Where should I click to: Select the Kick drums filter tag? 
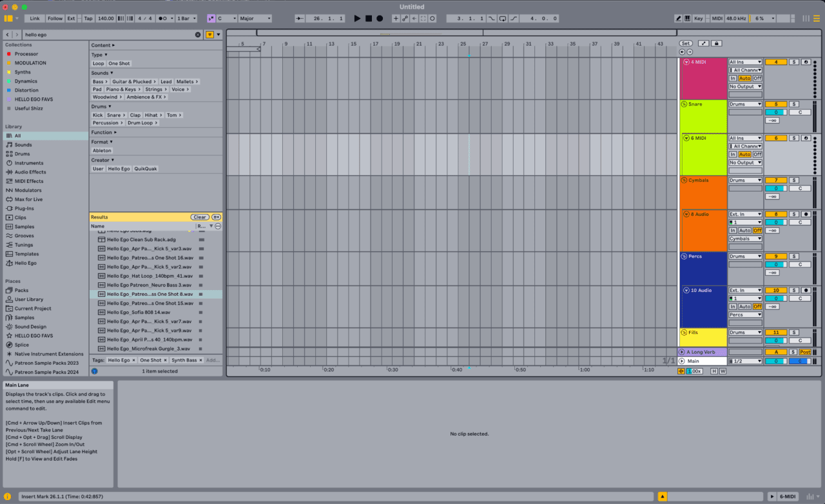[97, 115]
